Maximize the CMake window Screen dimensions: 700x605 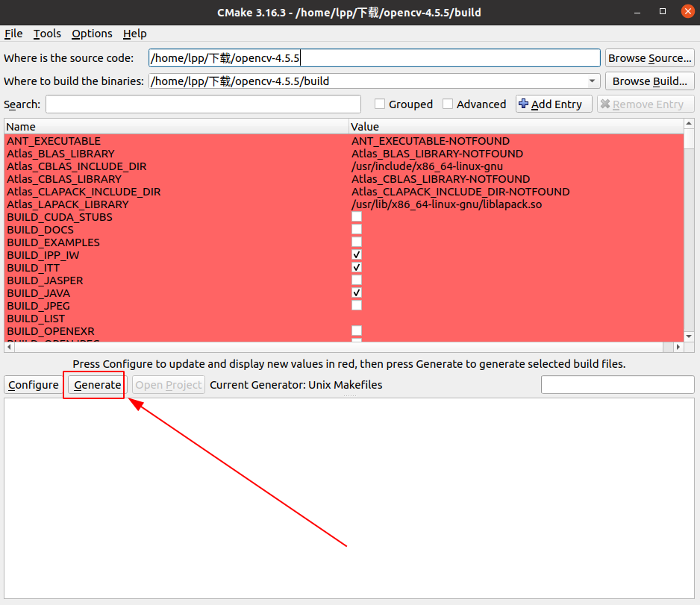tap(663, 12)
